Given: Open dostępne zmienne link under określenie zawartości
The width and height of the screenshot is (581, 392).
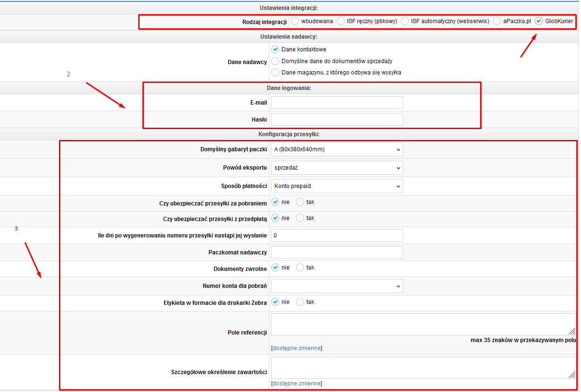Looking at the screenshot, I should pyautogui.click(x=297, y=384).
